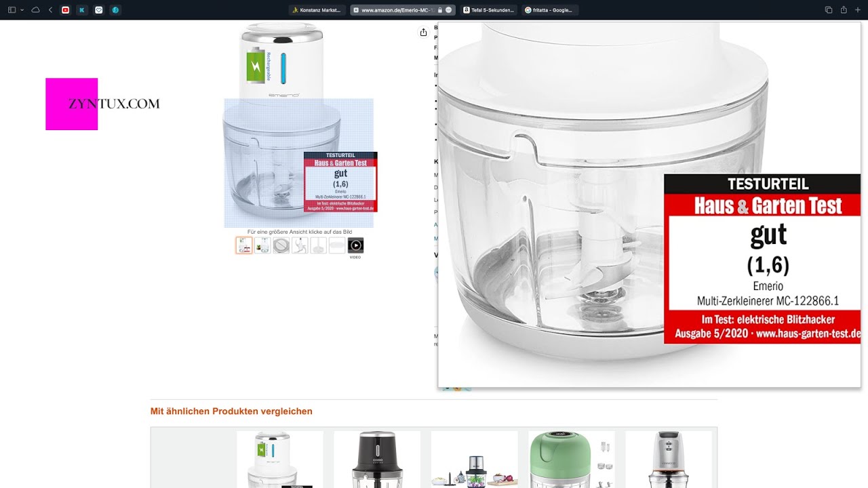Play the product video thumbnail

355,245
